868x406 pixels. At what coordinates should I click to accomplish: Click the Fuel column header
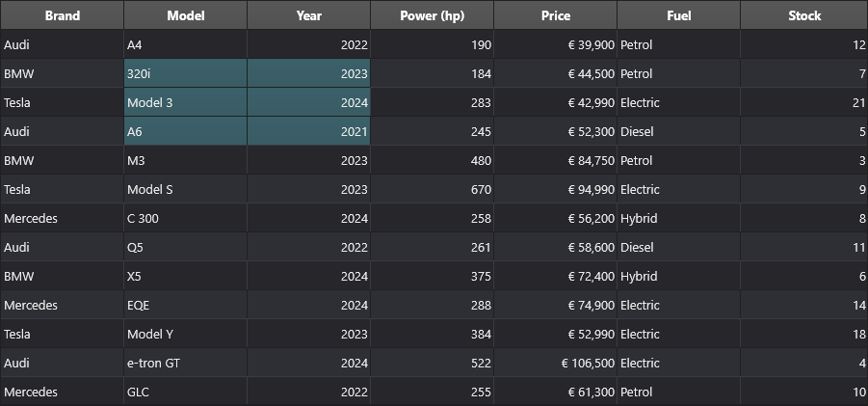(x=678, y=15)
